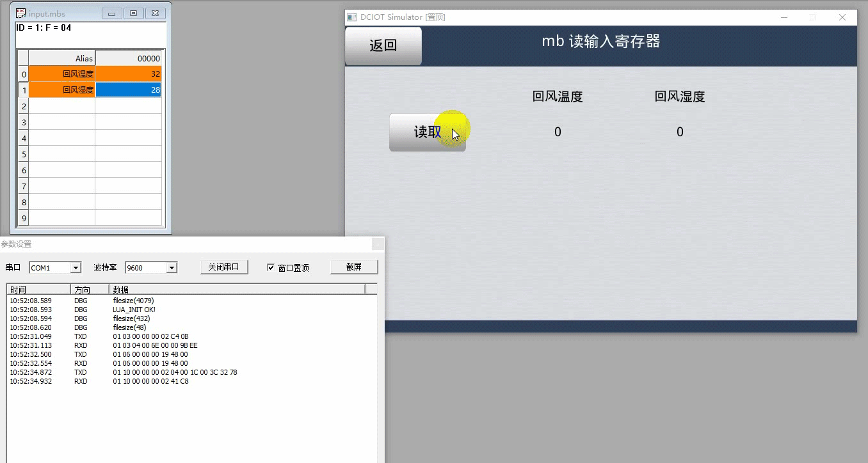Click the 回风温度 label in simulator
Viewport: 868px width, 463px height.
558,97
